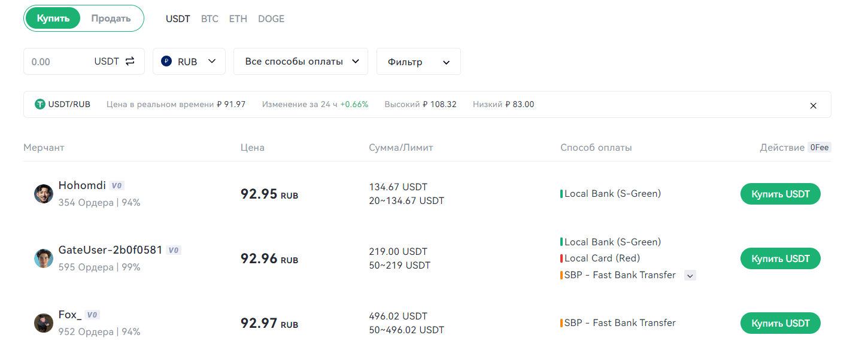Select the DOGE tab

[x=271, y=19]
